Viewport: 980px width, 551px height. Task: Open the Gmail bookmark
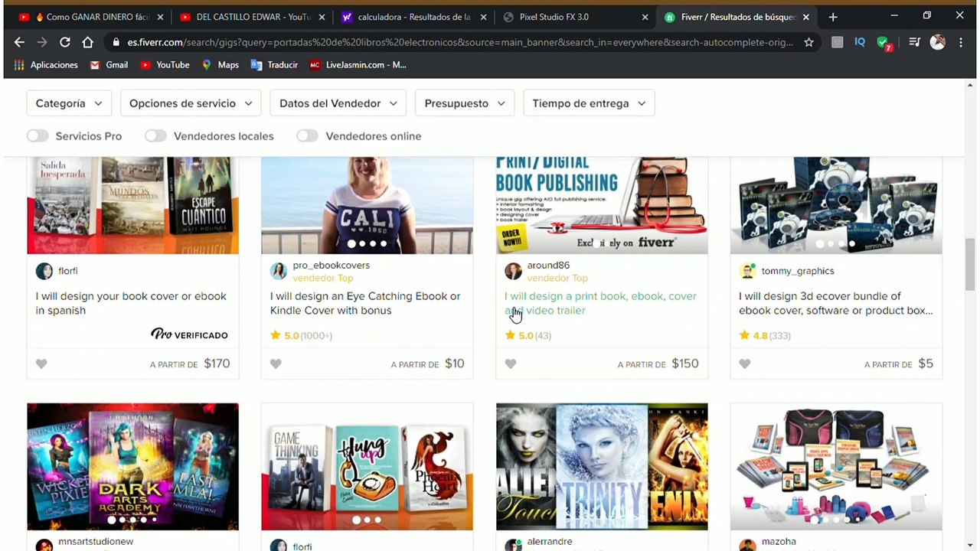109,65
